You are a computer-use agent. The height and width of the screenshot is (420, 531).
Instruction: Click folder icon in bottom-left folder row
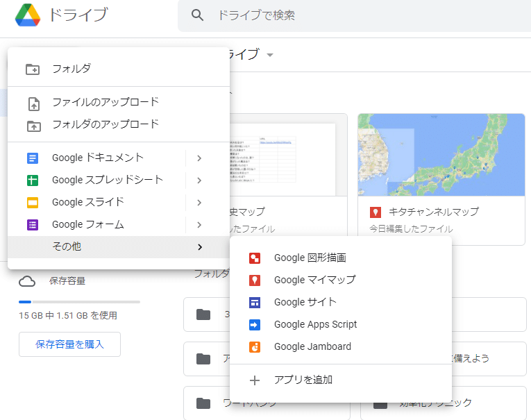point(203,403)
